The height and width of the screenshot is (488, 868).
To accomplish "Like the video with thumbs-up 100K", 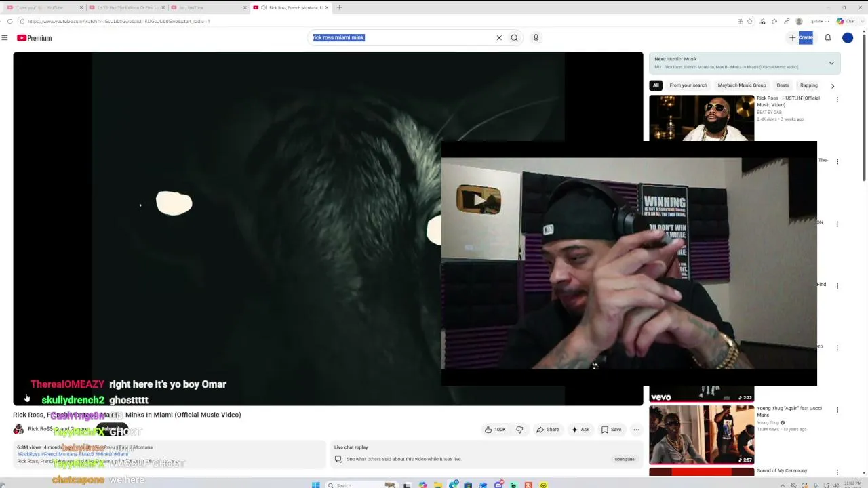I will click(x=495, y=430).
